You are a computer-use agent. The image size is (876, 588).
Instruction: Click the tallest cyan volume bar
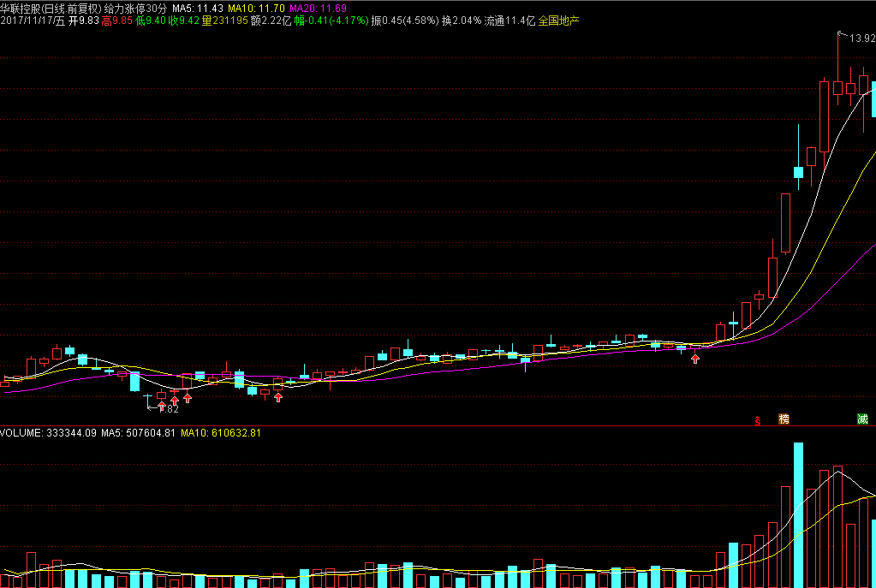click(x=798, y=515)
